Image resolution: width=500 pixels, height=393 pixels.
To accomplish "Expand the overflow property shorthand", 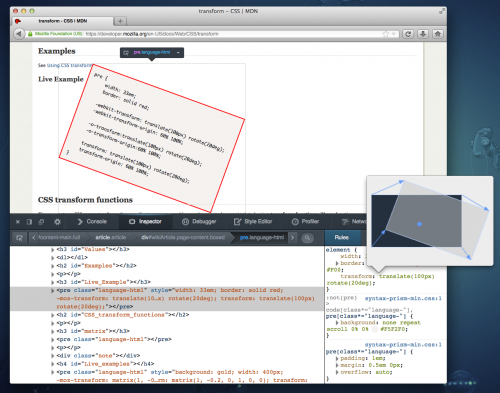I will pyautogui.click(x=337, y=372).
